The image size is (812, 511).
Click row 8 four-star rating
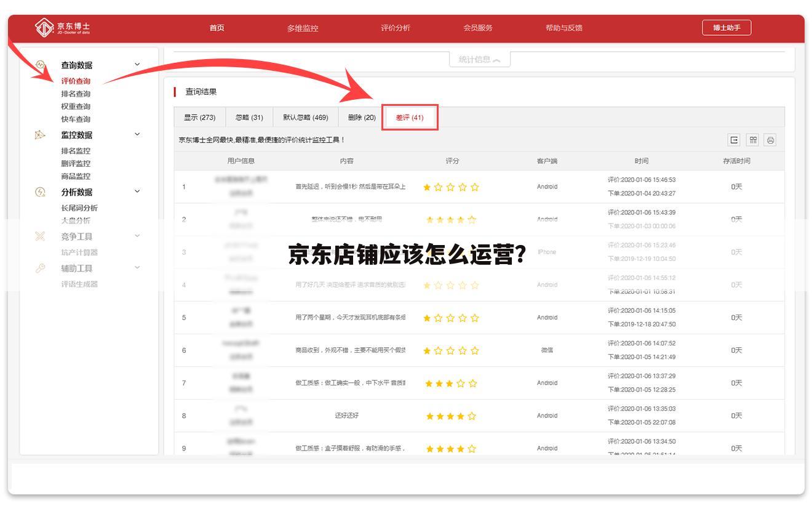[x=451, y=416]
